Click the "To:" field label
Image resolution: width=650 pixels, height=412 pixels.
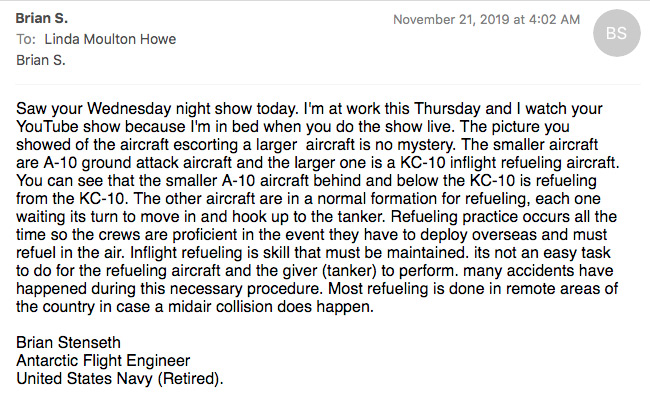(x=26, y=39)
